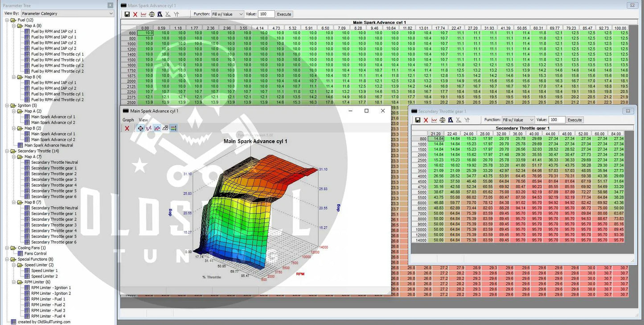The width and height of the screenshot is (644, 325).
Task: Click the red X icon in 3D graph window
Action: [x=127, y=128]
